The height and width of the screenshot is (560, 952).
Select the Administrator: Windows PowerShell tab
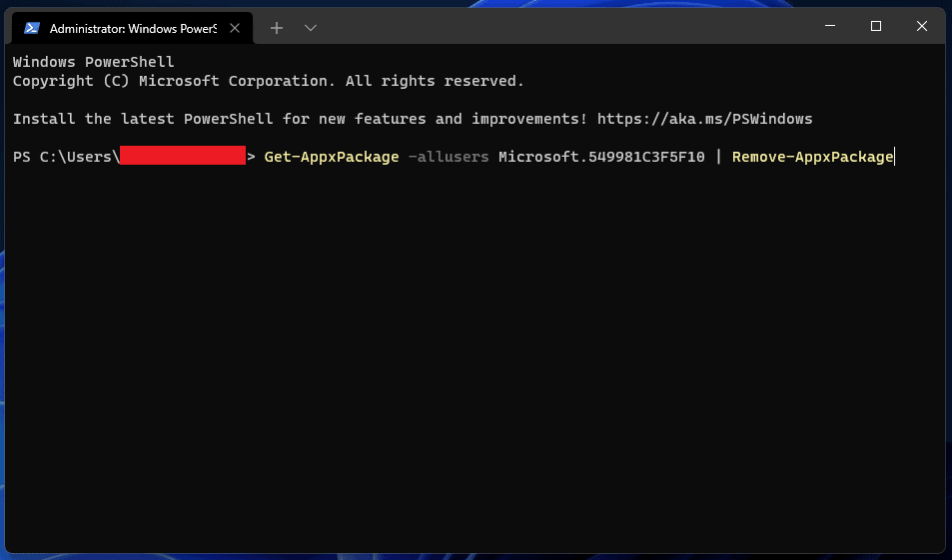[x=130, y=28]
